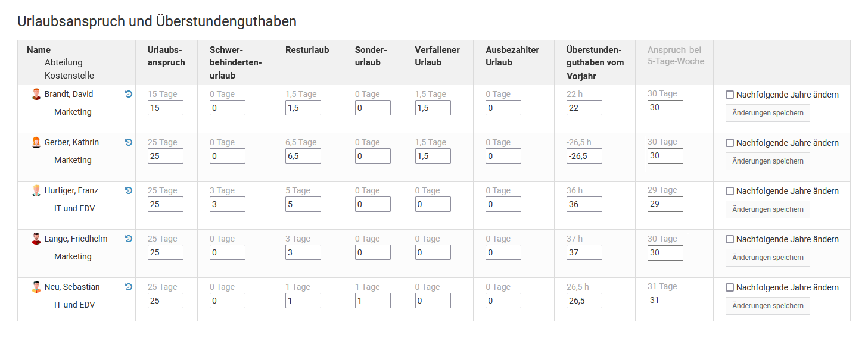
Task: Click Kathrin Gerber's avatar icon
Action: click(36, 142)
